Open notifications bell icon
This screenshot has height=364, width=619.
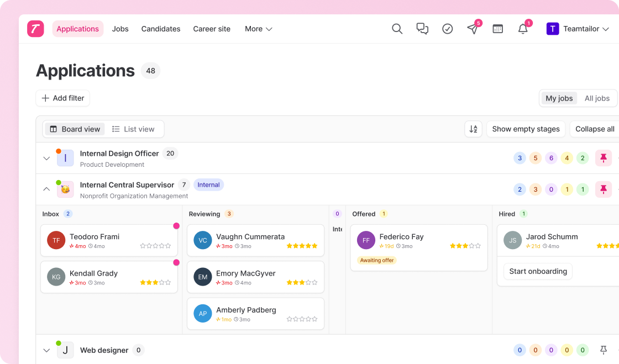tap(523, 29)
